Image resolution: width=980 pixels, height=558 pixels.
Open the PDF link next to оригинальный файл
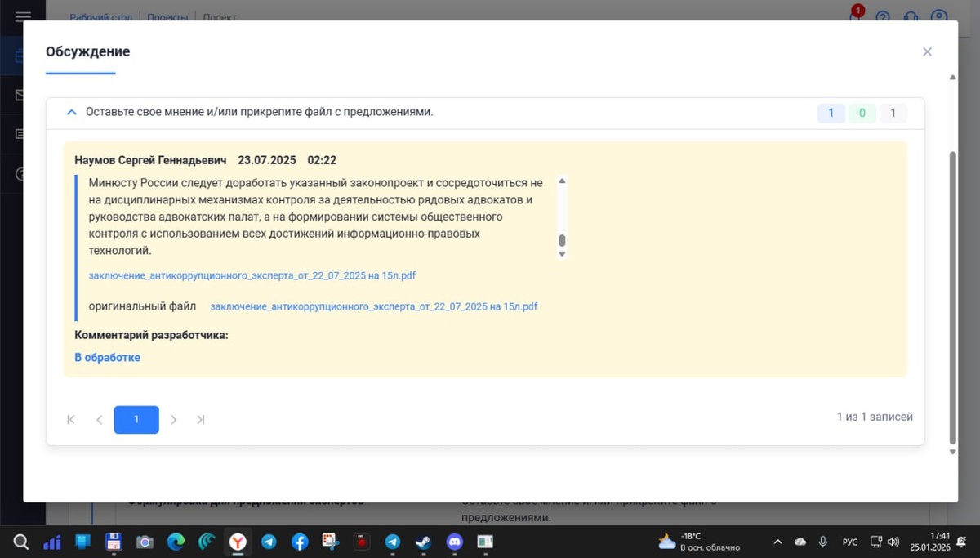[374, 306]
